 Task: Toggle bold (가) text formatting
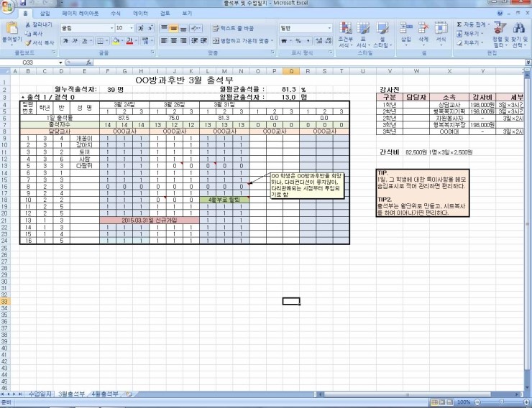click(65, 41)
